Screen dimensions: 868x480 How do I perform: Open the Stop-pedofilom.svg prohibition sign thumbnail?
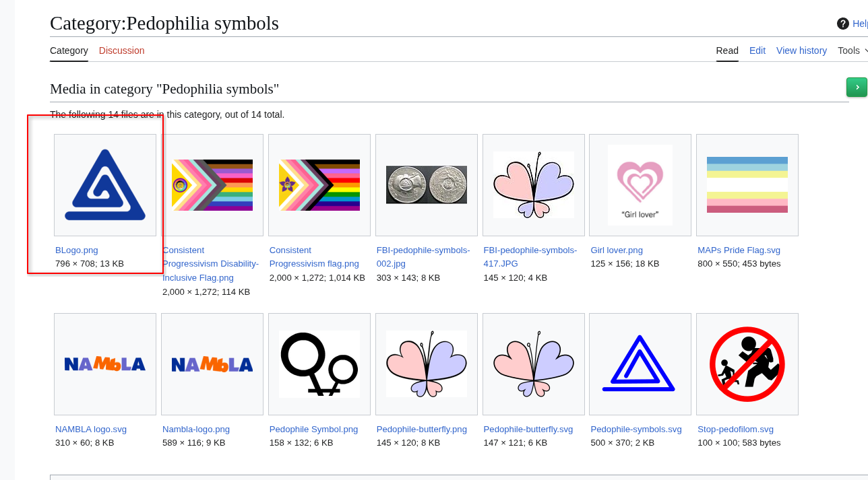point(747,364)
